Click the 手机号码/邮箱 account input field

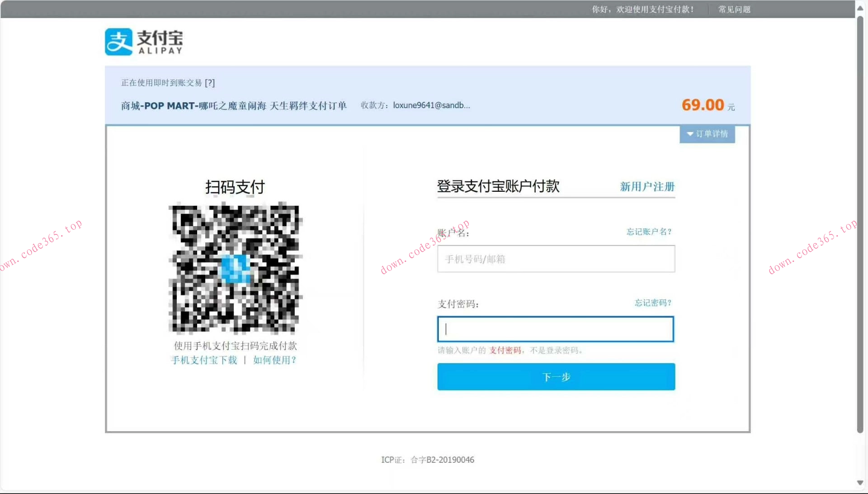click(556, 259)
